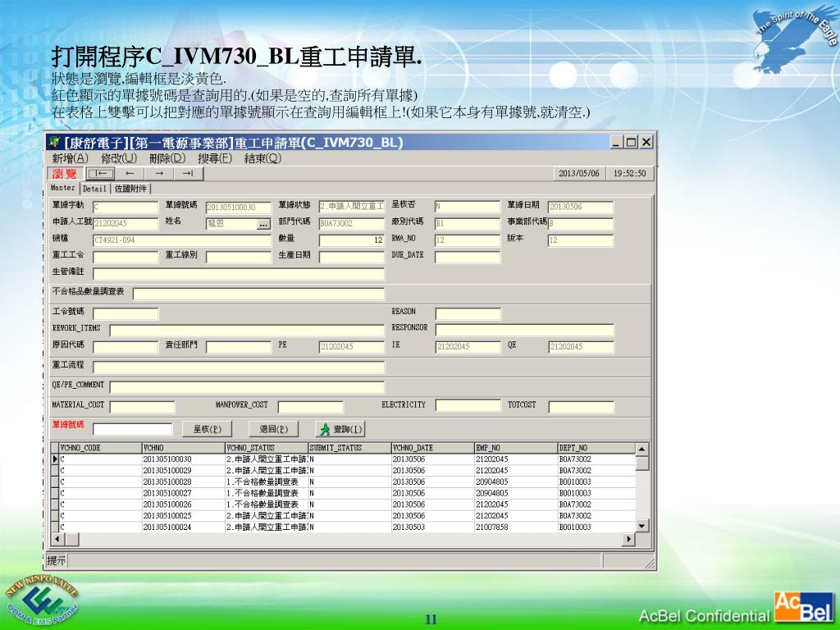Click the DEPT_NO column header
Image resolution: width=840 pixels, height=630 pixels.
(x=596, y=448)
